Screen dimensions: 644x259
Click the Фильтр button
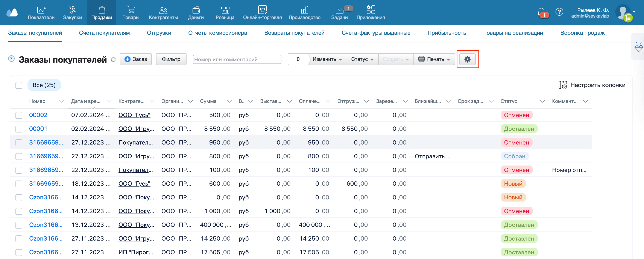click(171, 59)
